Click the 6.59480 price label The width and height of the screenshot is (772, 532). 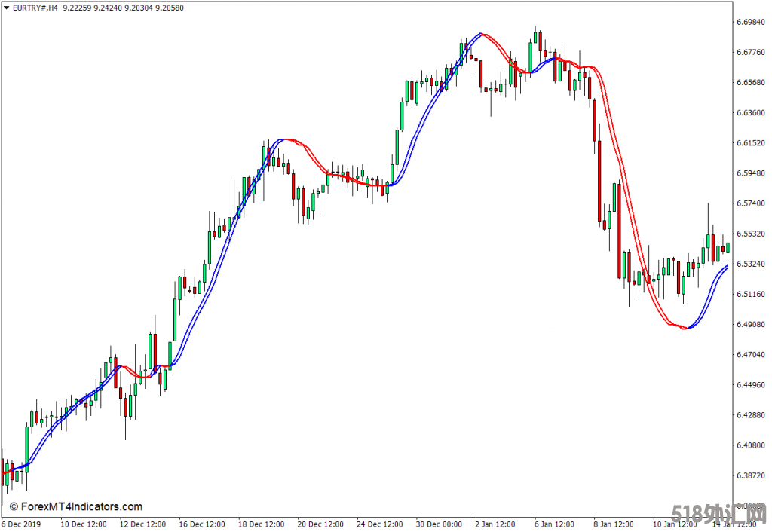[751, 173]
